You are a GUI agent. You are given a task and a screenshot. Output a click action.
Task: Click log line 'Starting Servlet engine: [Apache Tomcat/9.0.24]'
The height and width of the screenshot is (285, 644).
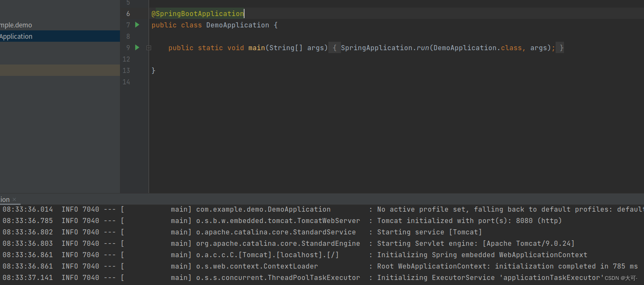(476, 243)
